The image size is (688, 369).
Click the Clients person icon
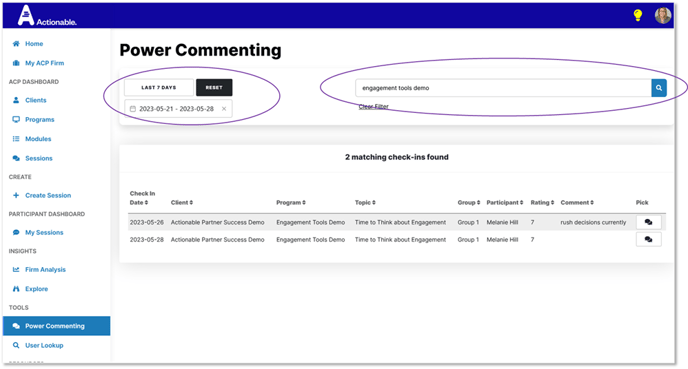16,100
